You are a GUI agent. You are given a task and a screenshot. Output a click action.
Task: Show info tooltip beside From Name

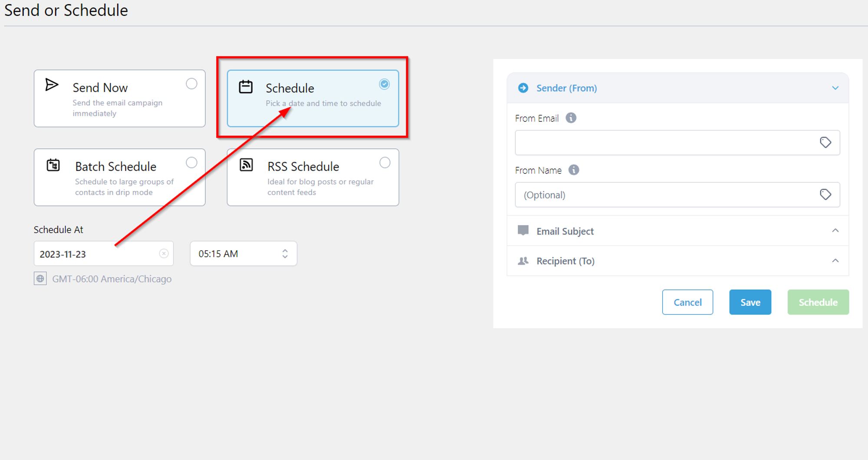pyautogui.click(x=574, y=170)
